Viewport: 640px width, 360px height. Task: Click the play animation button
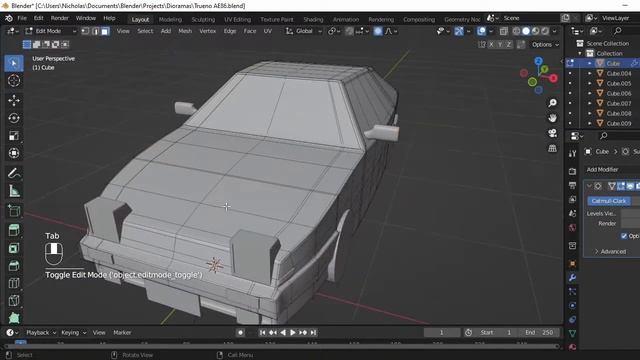pyautogui.click(x=293, y=333)
